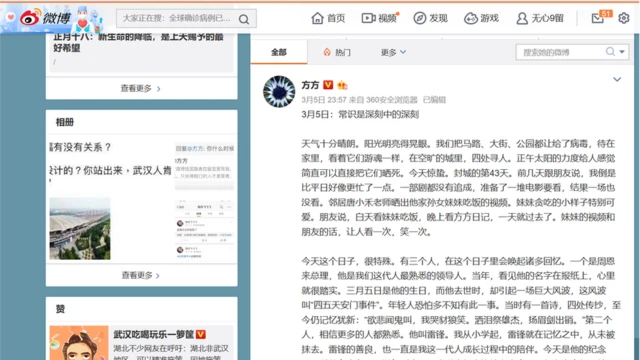Click the person icon beside 无心9留

point(522,18)
